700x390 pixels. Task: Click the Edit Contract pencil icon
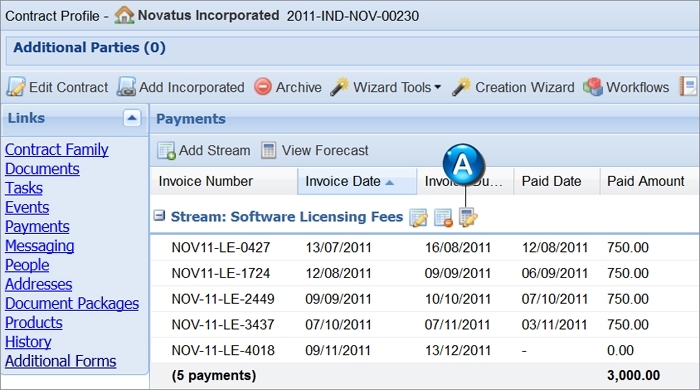click(x=16, y=87)
